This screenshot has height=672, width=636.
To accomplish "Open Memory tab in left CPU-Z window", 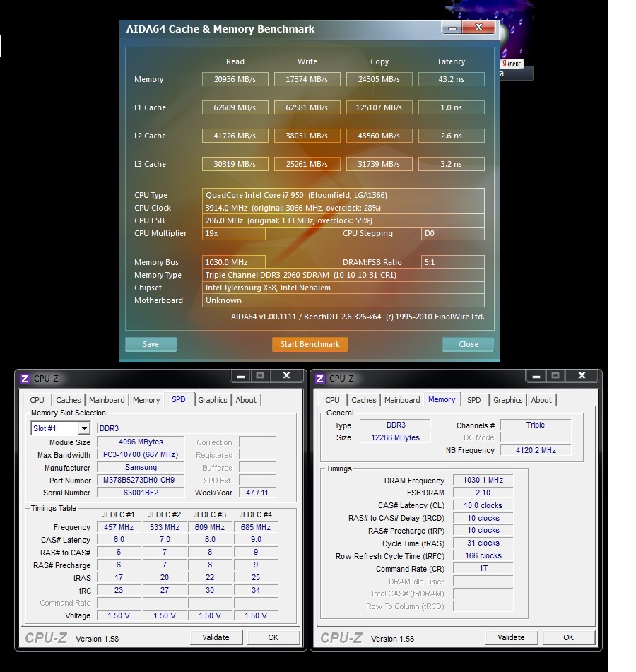I will pyautogui.click(x=146, y=400).
